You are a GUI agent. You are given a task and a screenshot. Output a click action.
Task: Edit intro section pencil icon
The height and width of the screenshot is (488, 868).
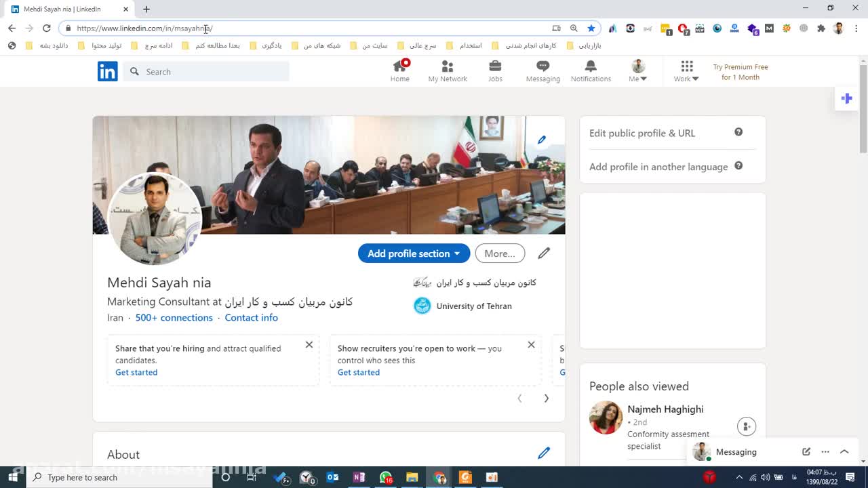[x=544, y=253]
